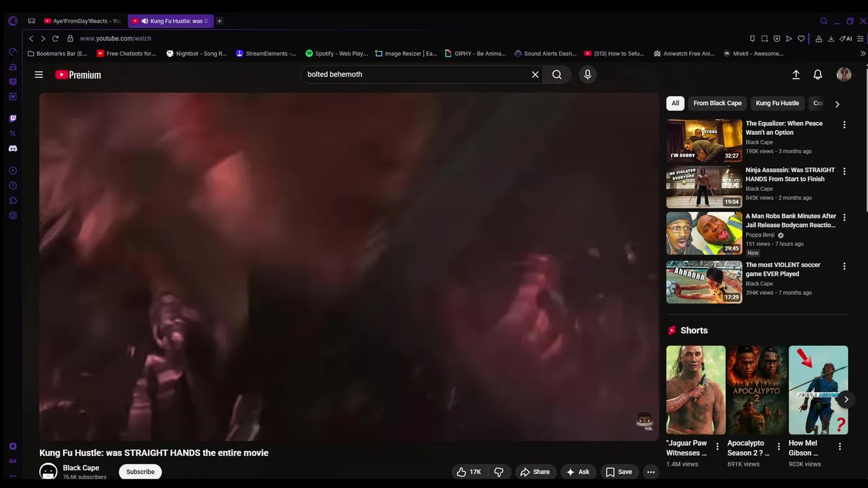Open the Black Cape channel name link

(x=81, y=468)
